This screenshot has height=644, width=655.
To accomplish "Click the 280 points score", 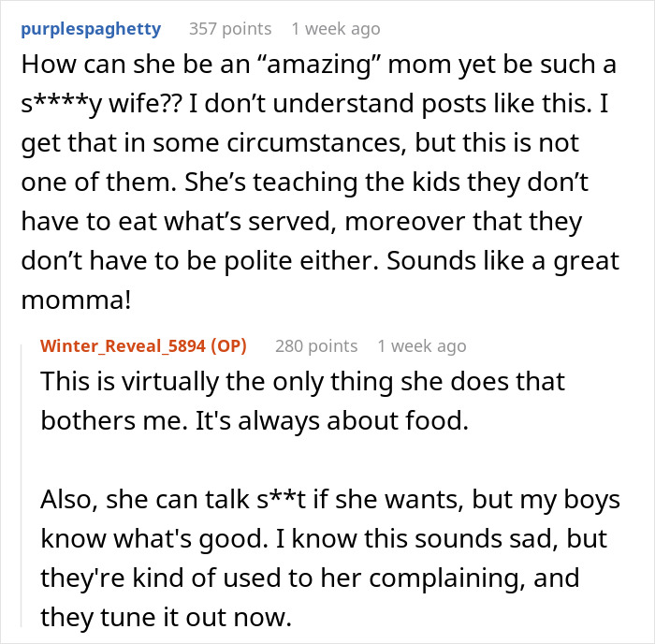I will click(315, 345).
